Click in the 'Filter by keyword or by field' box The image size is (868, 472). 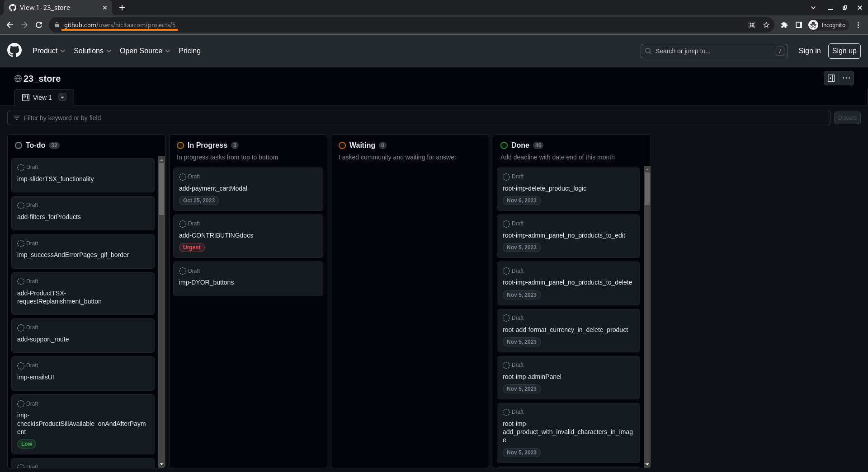tap(419, 118)
